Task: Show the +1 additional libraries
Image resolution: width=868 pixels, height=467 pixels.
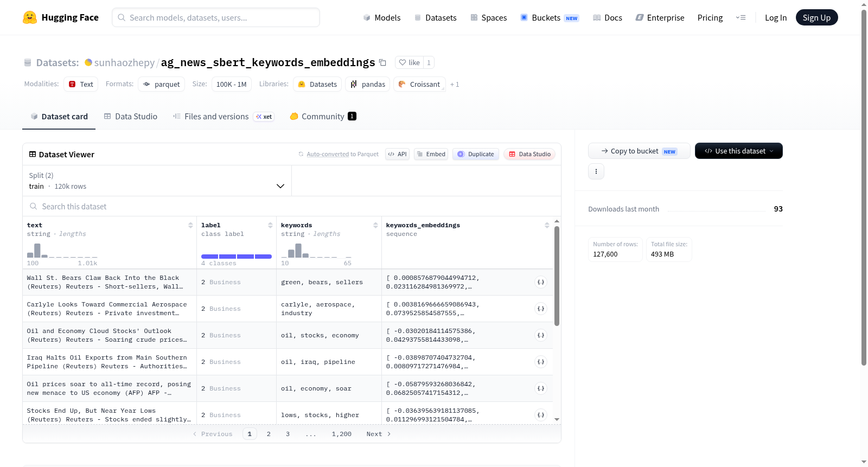Action: [455, 84]
